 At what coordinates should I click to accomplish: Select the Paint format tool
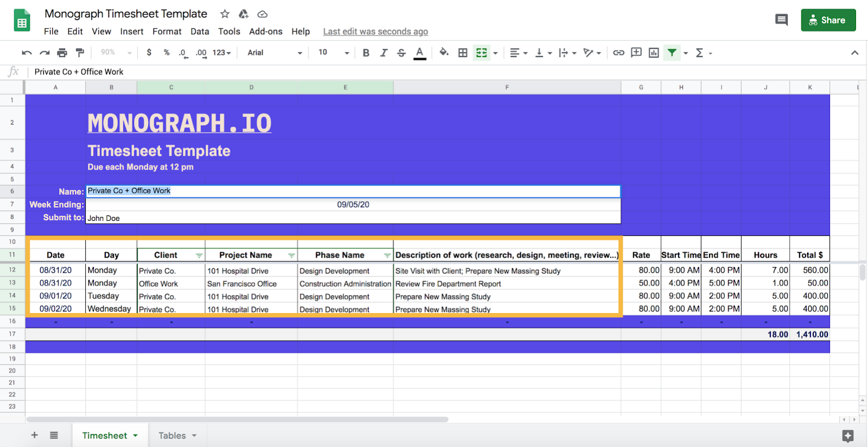pyautogui.click(x=80, y=53)
